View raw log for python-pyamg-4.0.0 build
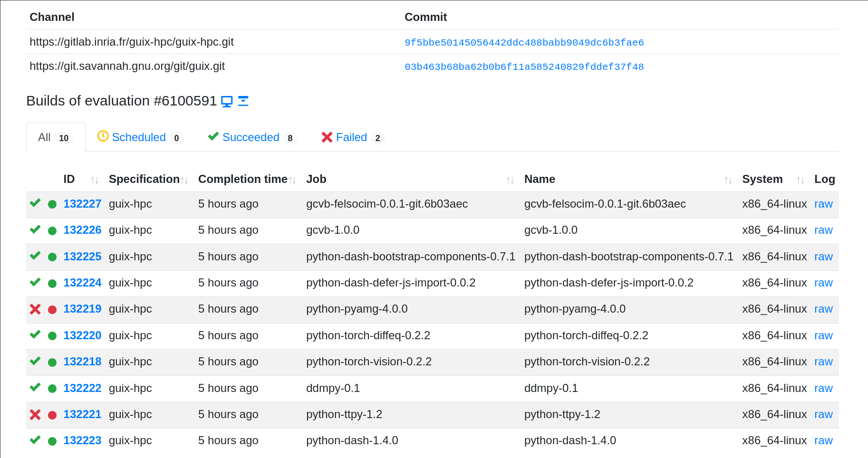 click(823, 309)
